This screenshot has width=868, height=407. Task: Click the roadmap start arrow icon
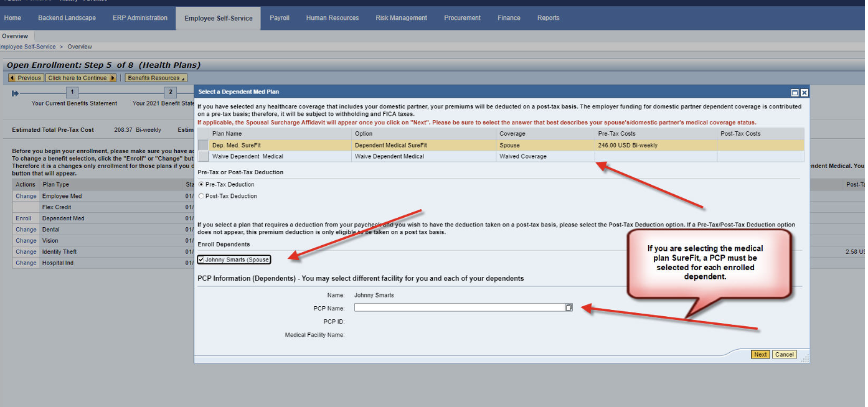pos(15,93)
